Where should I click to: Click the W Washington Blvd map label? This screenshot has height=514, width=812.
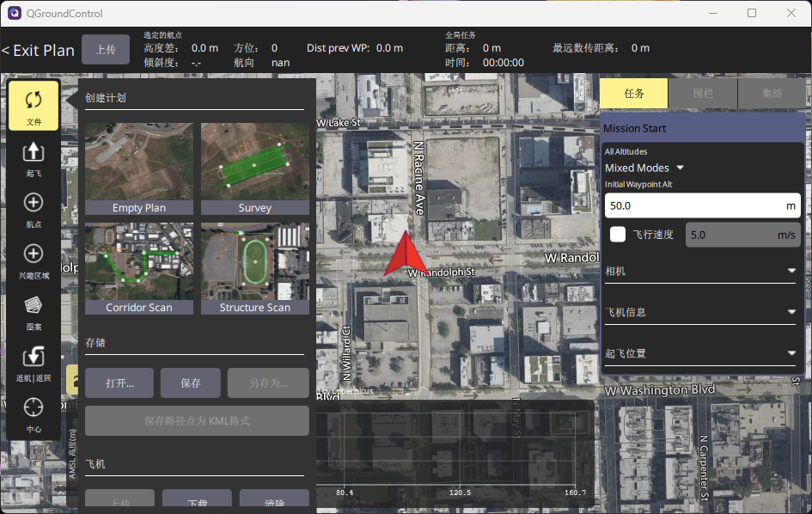tap(660, 389)
